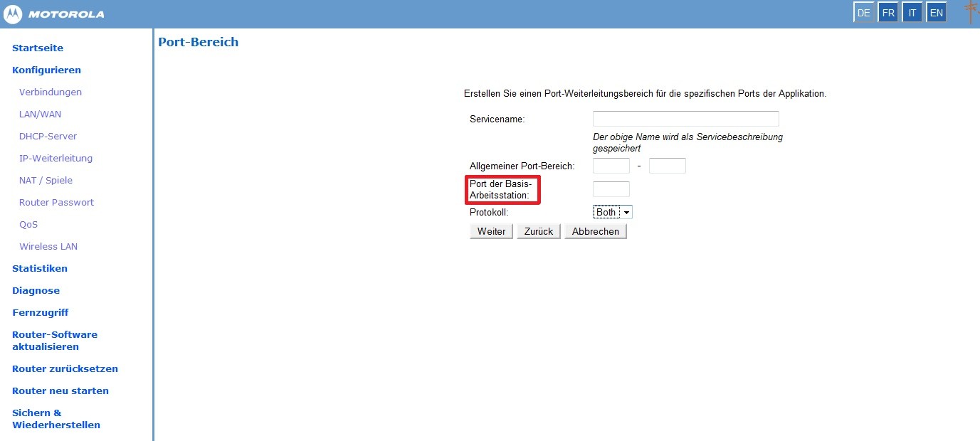This screenshot has width=980, height=441.
Task: Click the Servicename text field
Action: coord(685,119)
